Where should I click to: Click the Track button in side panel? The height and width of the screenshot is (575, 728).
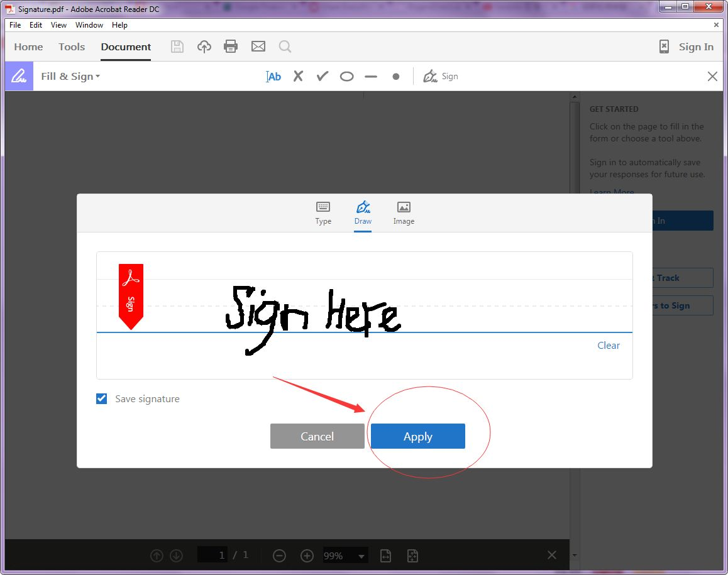683,278
